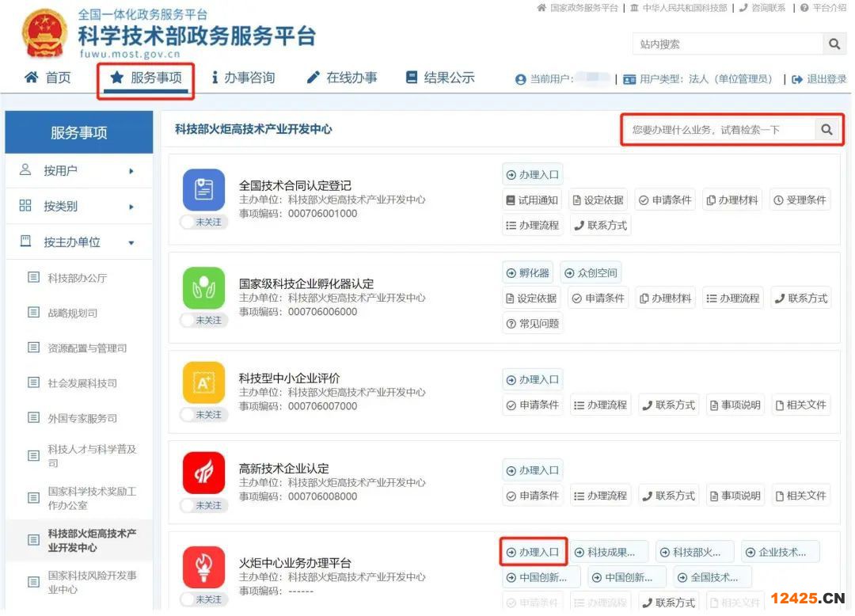
Task: Click the magnifier icon in the top 站内搜索 box
Action: (834, 44)
